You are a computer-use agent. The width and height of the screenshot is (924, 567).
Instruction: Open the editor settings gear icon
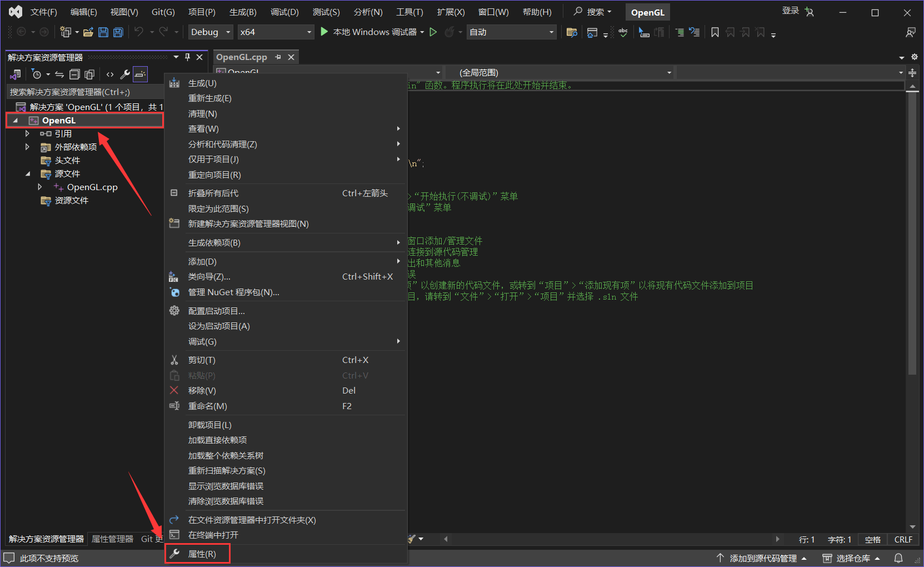(915, 57)
